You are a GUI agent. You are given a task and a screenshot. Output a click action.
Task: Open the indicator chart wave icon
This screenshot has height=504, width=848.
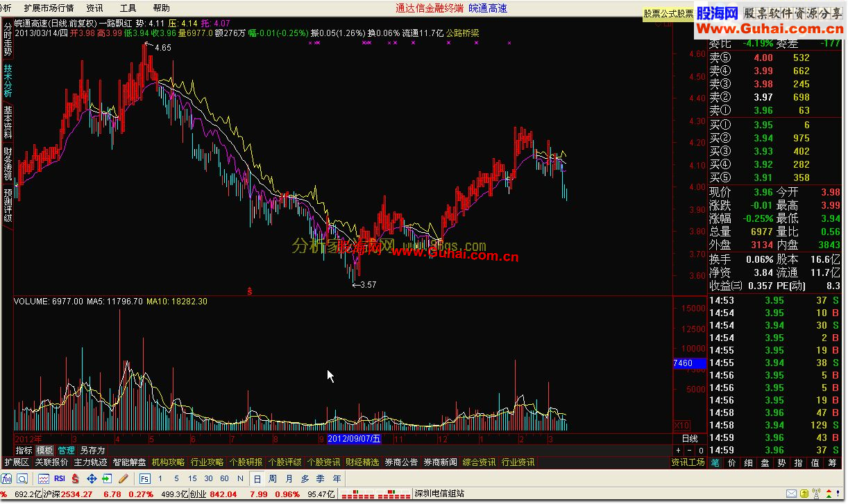tap(44, 478)
